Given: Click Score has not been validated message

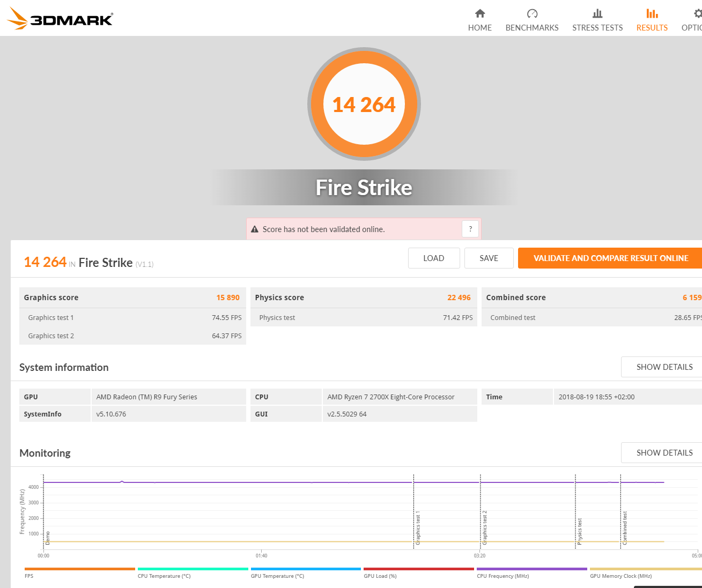Looking at the screenshot, I should pyautogui.click(x=324, y=229).
